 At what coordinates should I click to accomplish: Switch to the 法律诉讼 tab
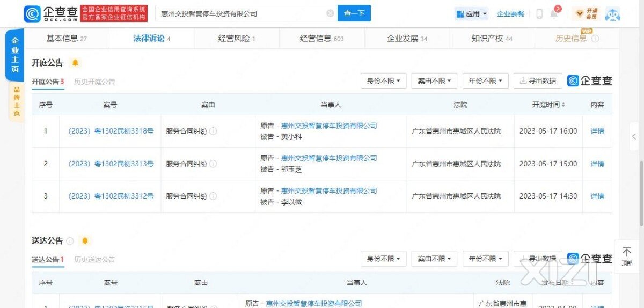pyautogui.click(x=152, y=39)
